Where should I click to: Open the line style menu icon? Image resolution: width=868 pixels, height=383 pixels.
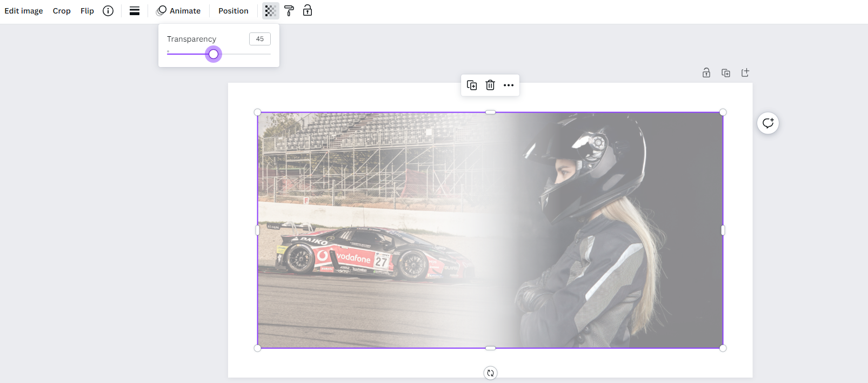point(135,11)
